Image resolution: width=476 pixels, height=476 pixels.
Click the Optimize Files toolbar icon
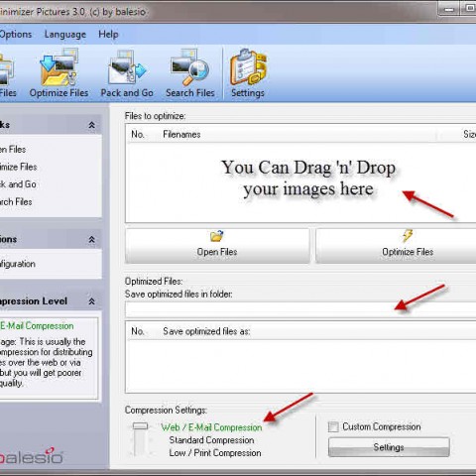point(59,67)
